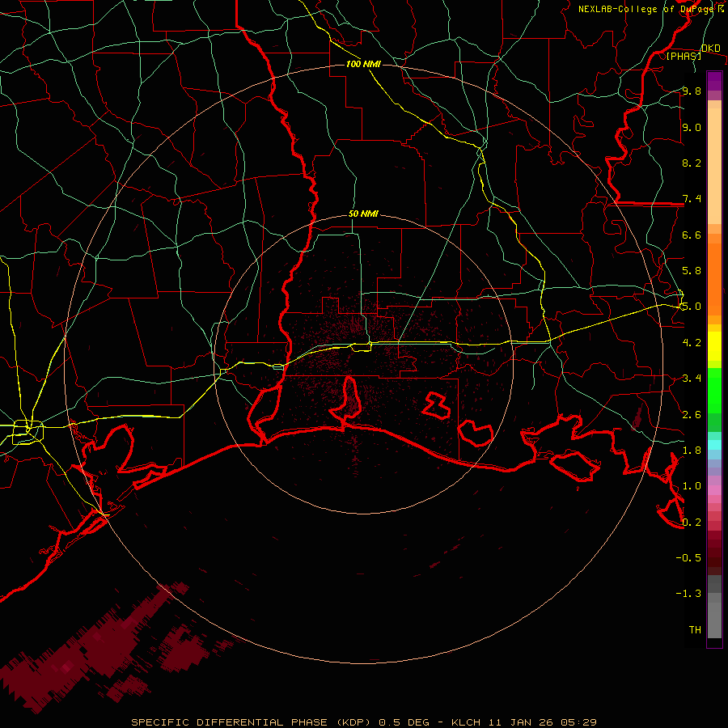728x728 pixels.
Task: Click the pink segment of color bar
Action: click(x=714, y=490)
